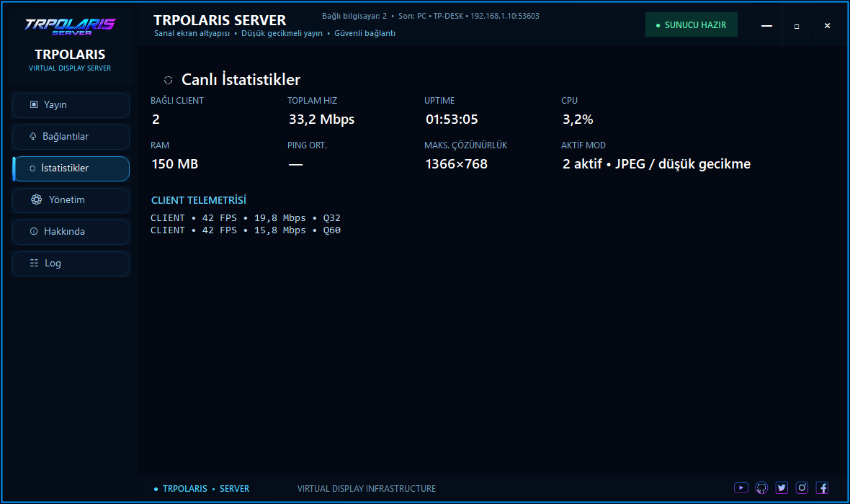
Task: Select the client row with 19,8 Mbps Q32
Action: tap(246, 218)
